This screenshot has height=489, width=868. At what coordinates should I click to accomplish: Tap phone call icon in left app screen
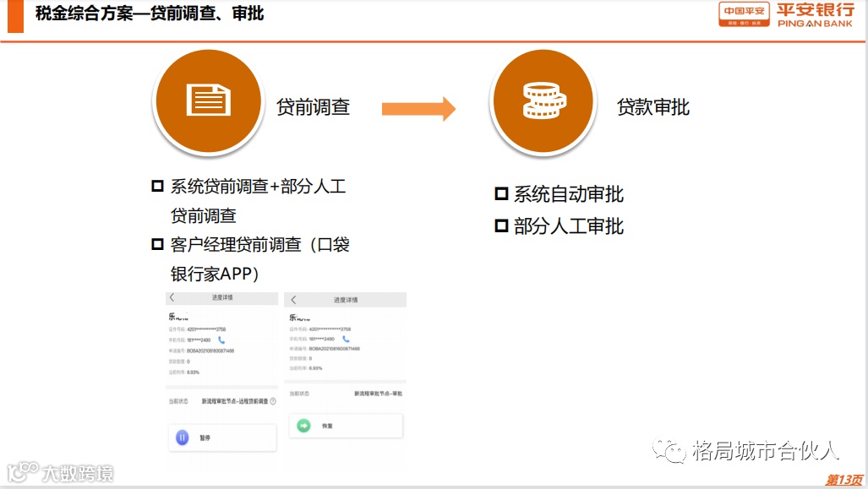(x=221, y=340)
